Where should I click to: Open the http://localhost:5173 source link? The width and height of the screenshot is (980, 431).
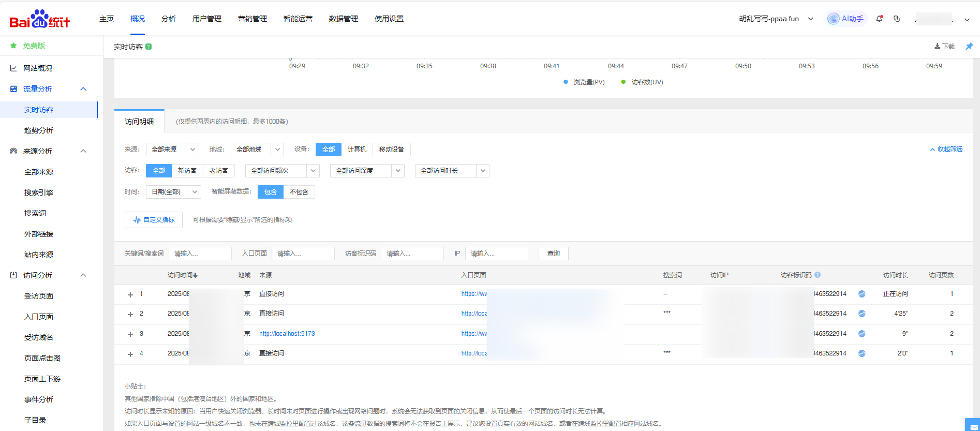point(287,334)
